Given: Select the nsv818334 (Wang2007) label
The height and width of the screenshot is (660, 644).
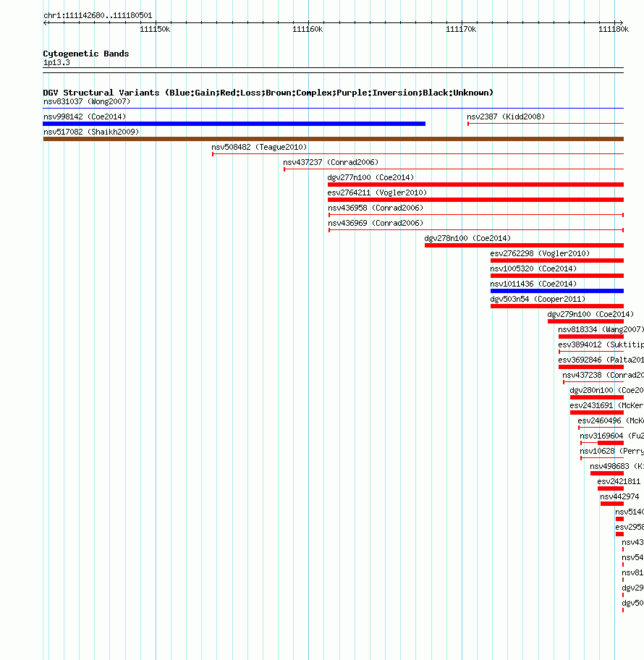Looking at the screenshot, I should tap(601, 329).
